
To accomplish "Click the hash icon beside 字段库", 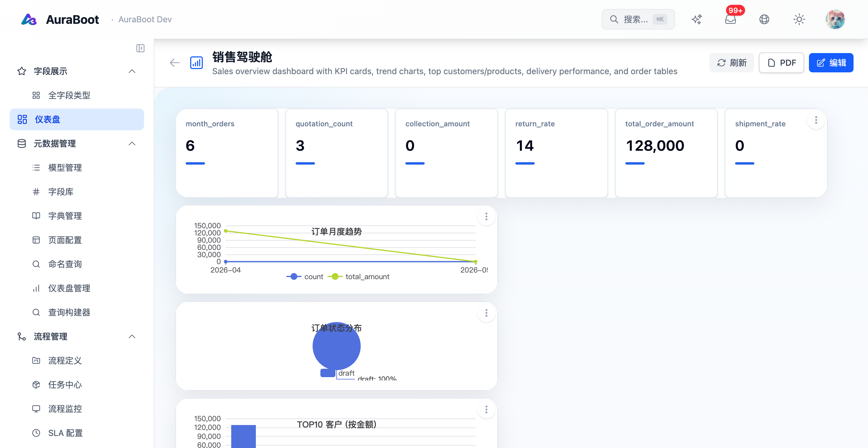I will (x=36, y=192).
